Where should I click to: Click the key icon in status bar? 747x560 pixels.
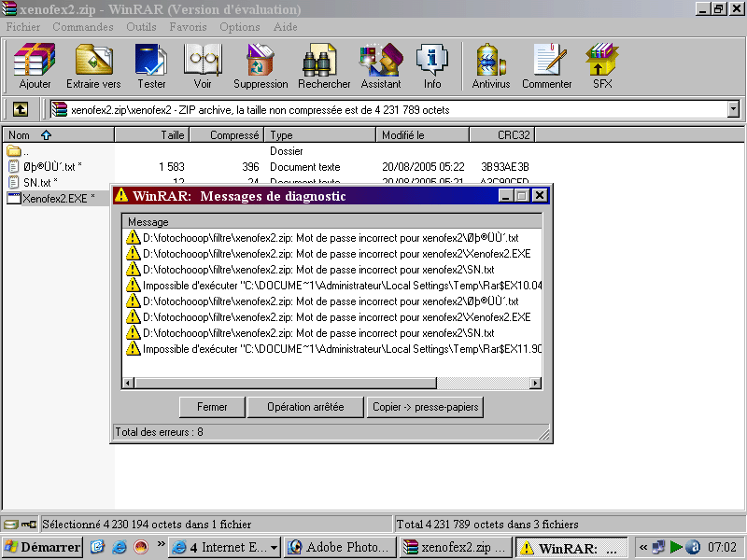click(29, 525)
